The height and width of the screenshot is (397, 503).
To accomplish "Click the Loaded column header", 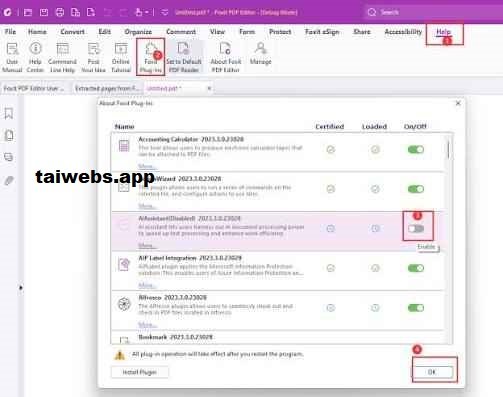I will point(374,126).
